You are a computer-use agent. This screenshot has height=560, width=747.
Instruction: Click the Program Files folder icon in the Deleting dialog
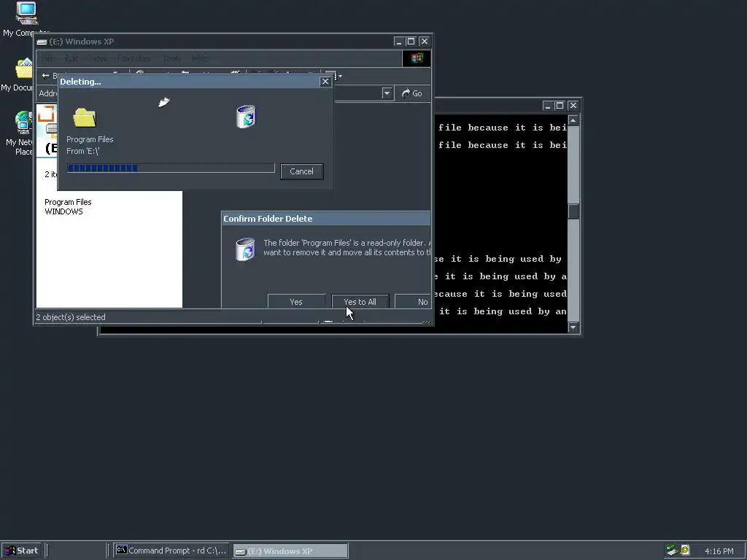[x=85, y=117]
